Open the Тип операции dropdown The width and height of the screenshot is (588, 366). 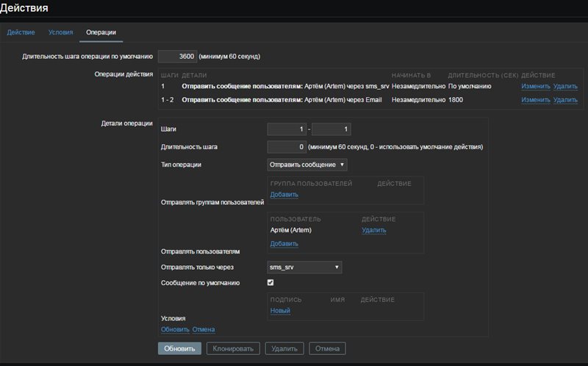[307, 165]
